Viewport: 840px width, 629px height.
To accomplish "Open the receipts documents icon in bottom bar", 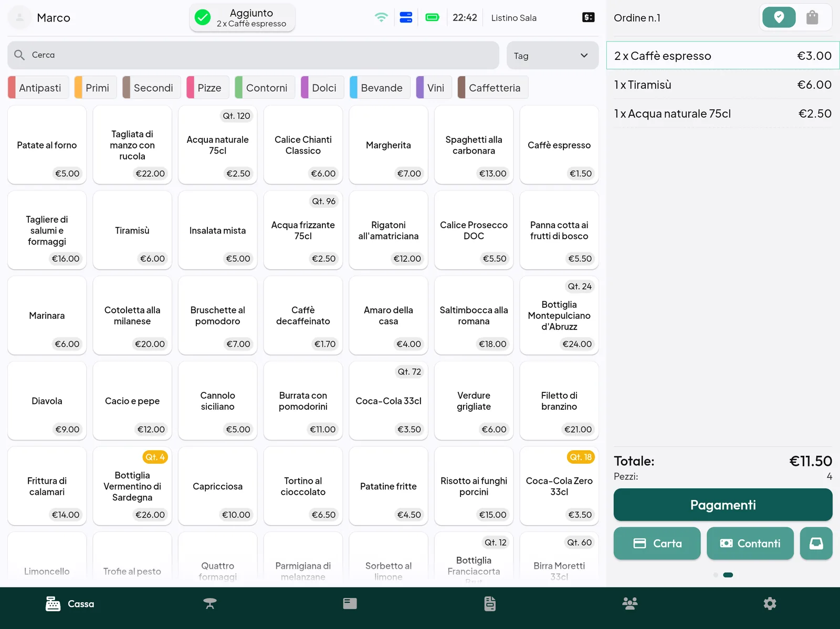I will [490, 604].
